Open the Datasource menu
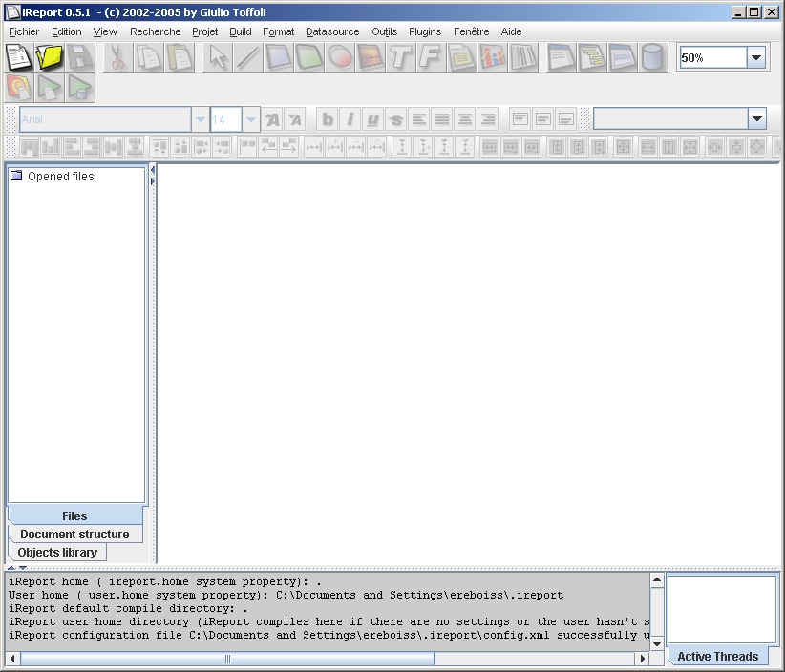 point(332,31)
